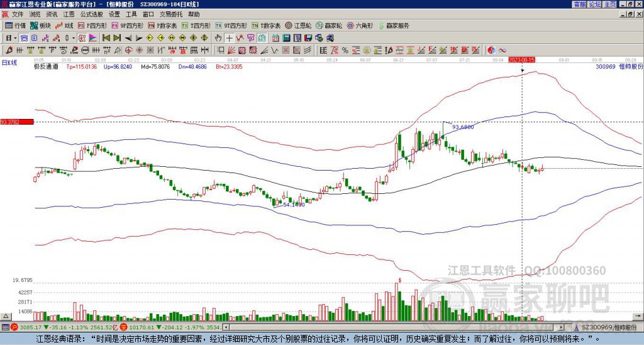Open the 帮助 menu
Viewport: 644px width, 345px height.
(194, 14)
